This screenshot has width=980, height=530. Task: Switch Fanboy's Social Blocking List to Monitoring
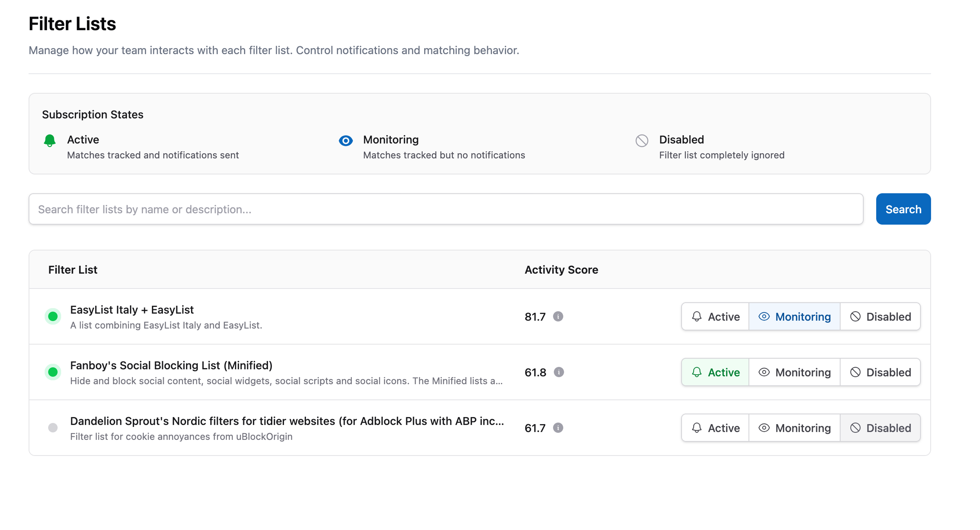pos(794,372)
